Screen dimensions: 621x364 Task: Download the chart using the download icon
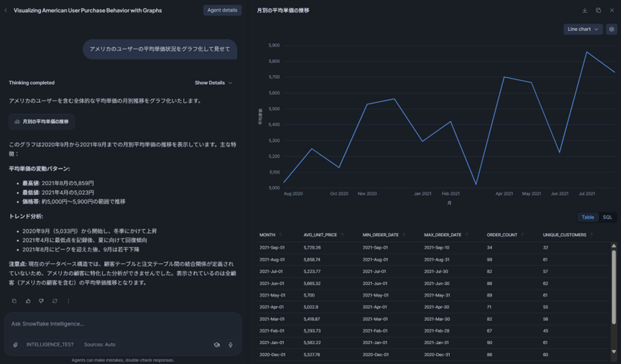click(585, 11)
